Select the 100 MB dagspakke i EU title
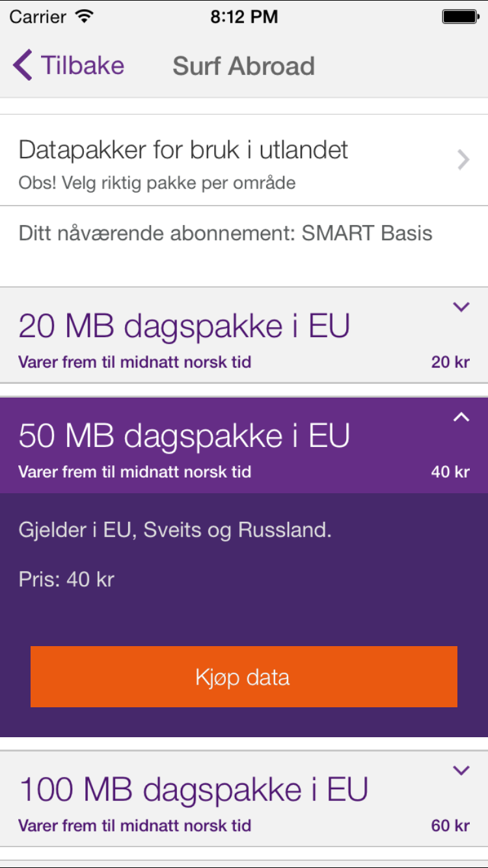The height and width of the screenshot is (868, 488). coord(194,789)
